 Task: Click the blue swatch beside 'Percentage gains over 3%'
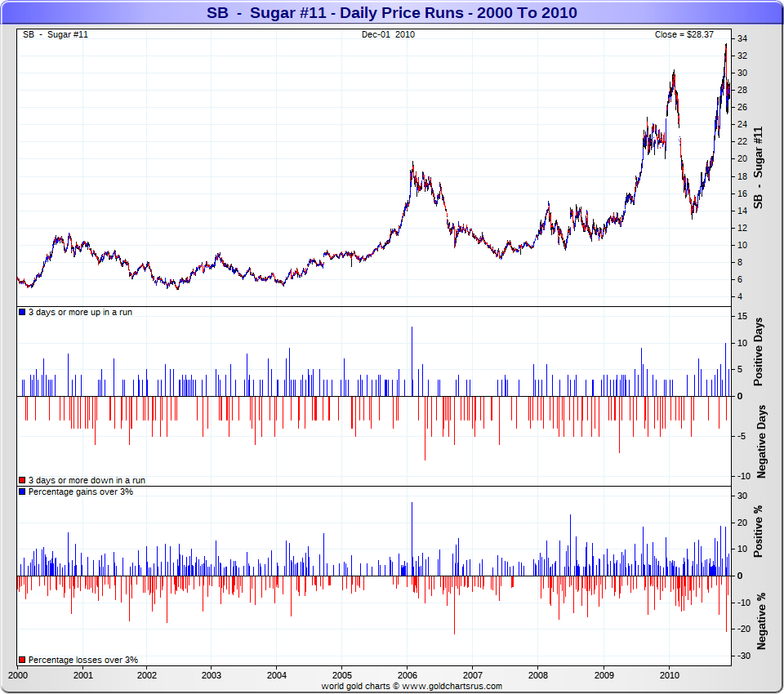pyautogui.click(x=22, y=492)
